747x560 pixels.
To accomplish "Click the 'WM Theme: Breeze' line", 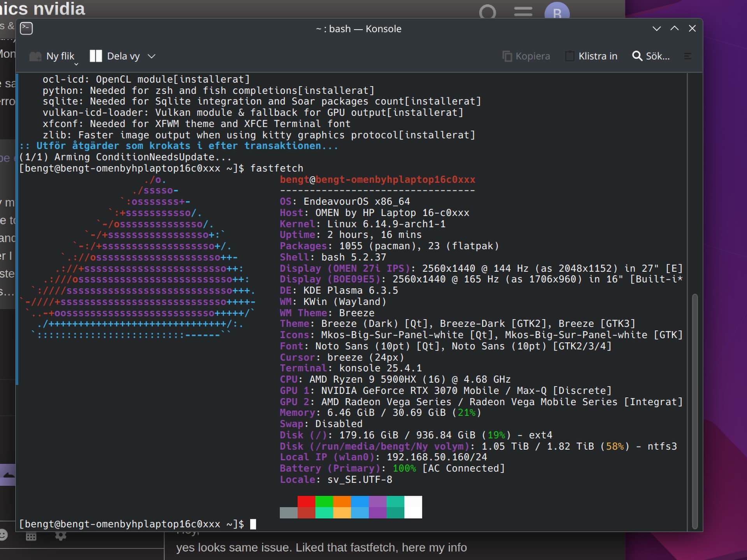I will (x=327, y=313).
